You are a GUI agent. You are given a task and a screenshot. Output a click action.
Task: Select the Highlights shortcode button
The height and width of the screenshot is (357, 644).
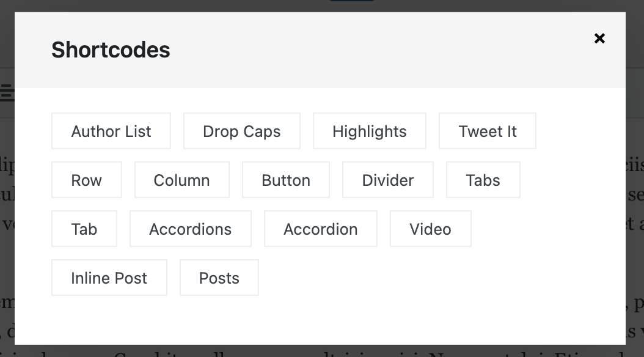(369, 131)
